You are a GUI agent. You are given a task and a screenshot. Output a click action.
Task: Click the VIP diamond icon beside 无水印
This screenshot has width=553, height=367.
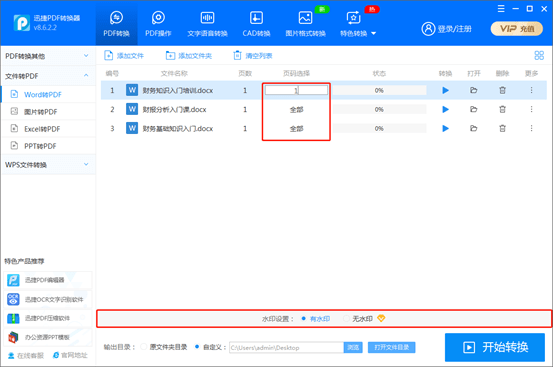(x=381, y=318)
